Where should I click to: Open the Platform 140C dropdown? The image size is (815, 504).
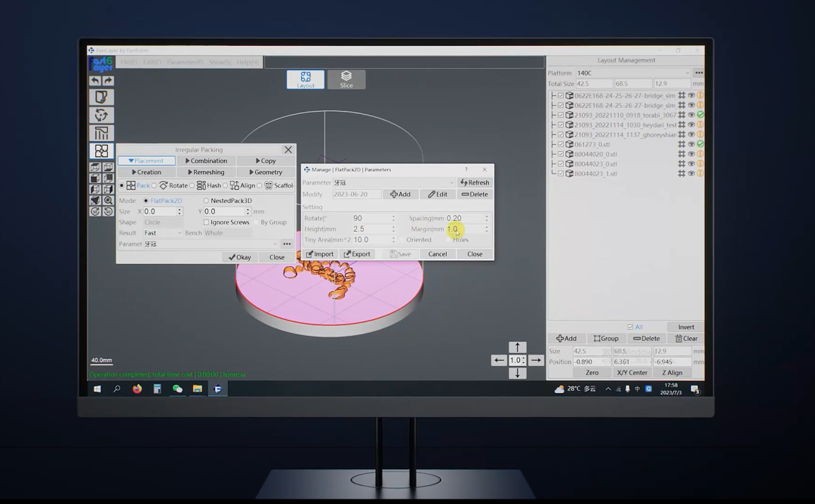[632, 73]
